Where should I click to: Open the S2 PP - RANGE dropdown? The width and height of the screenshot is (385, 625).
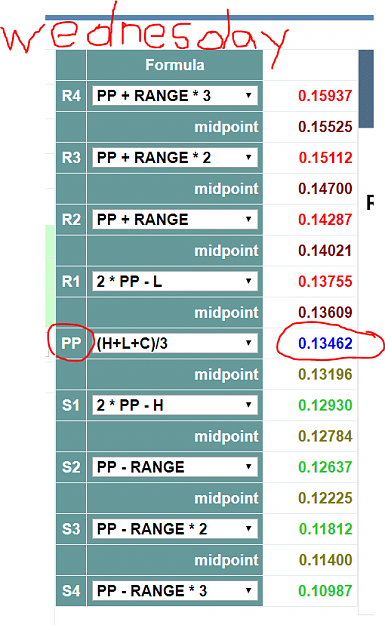pos(175,467)
